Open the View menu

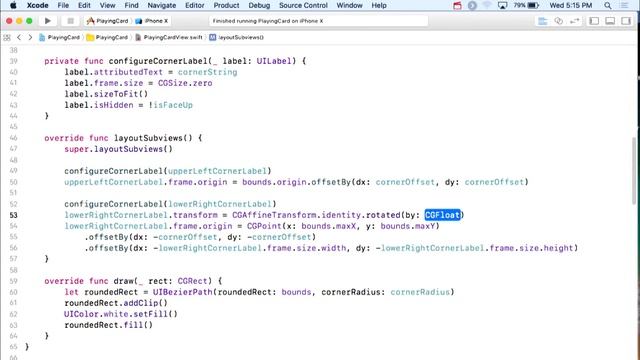coord(107,5)
